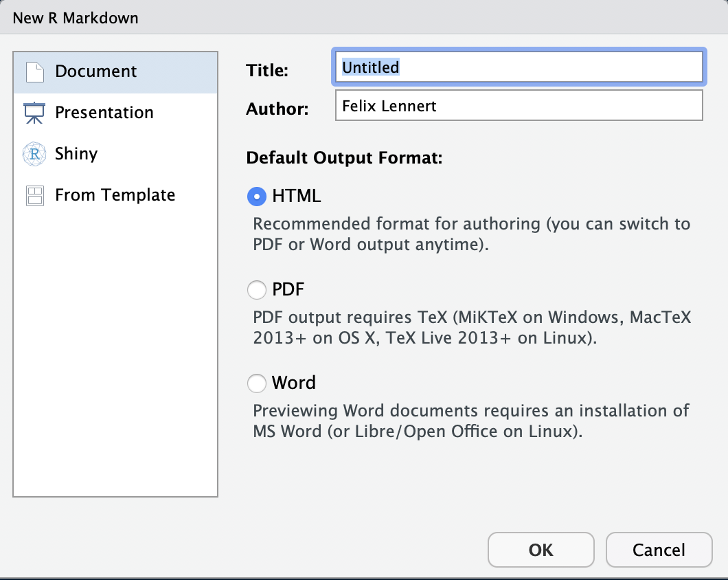Viewport: 728px width, 580px height.
Task: Enable the Word output radio button
Action: [257, 383]
